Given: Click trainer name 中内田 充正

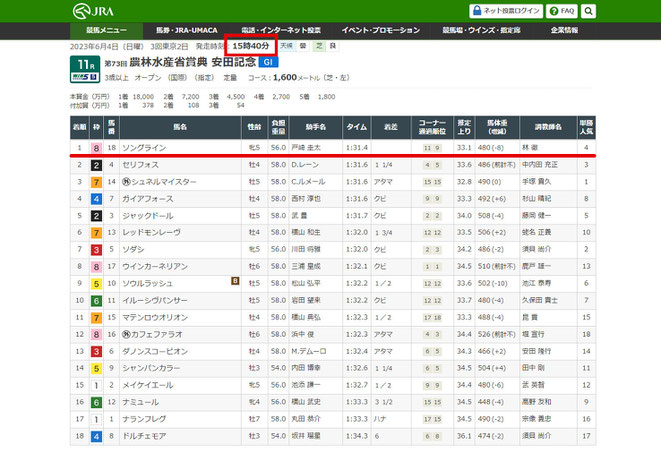Looking at the screenshot, I should click(540, 165).
